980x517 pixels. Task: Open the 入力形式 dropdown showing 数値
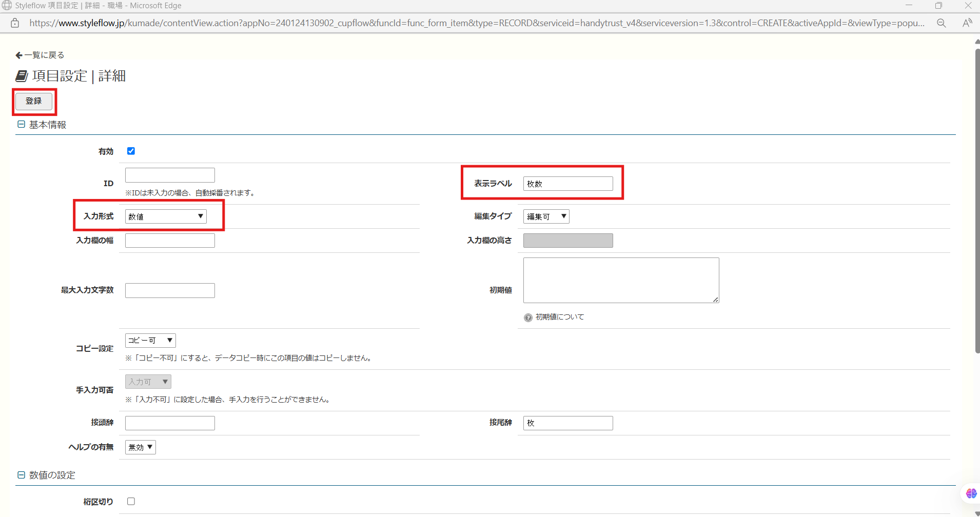(165, 216)
